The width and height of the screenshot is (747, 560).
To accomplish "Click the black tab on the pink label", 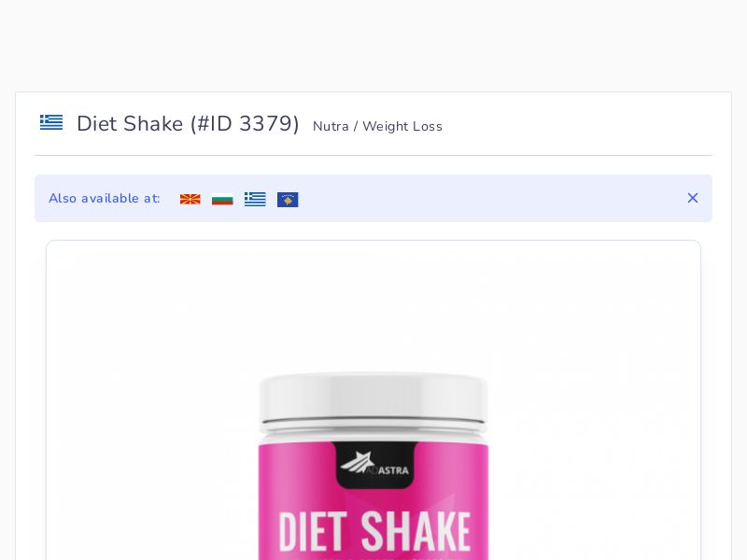I will pos(374,465).
